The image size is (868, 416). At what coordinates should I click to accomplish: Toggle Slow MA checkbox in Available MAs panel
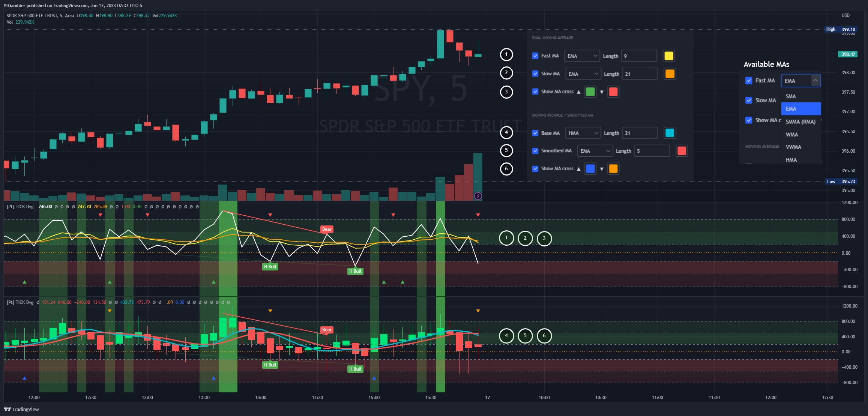749,100
